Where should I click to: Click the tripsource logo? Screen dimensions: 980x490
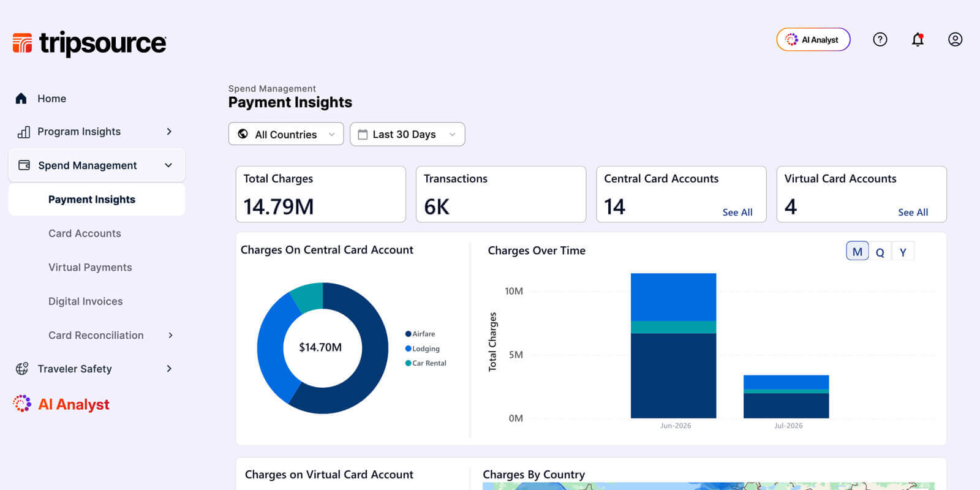coord(89,43)
